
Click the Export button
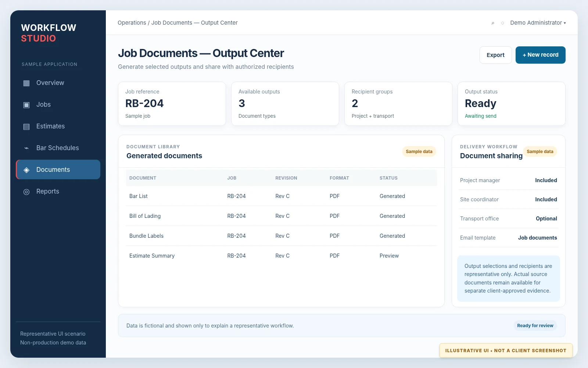pyautogui.click(x=495, y=55)
